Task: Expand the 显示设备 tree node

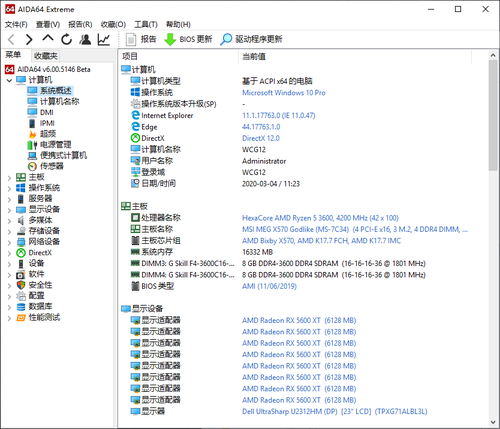Action: [x=9, y=210]
